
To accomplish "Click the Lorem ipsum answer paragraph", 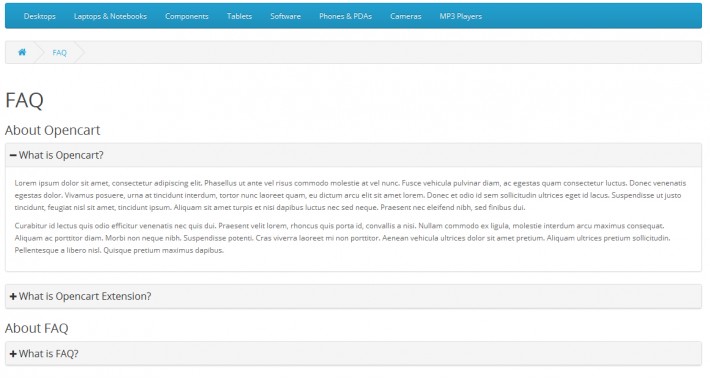I will click(350, 195).
